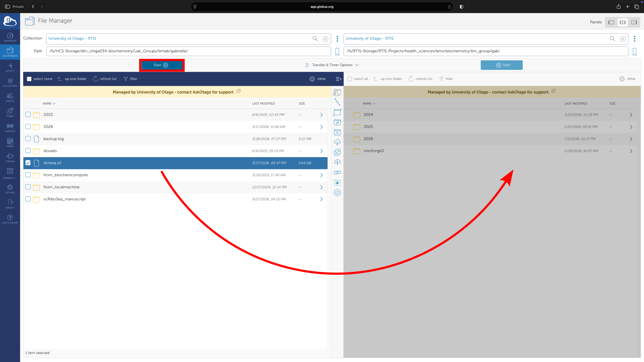Click the Open external-window icon

pyautogui.click(x=337, y=152)
